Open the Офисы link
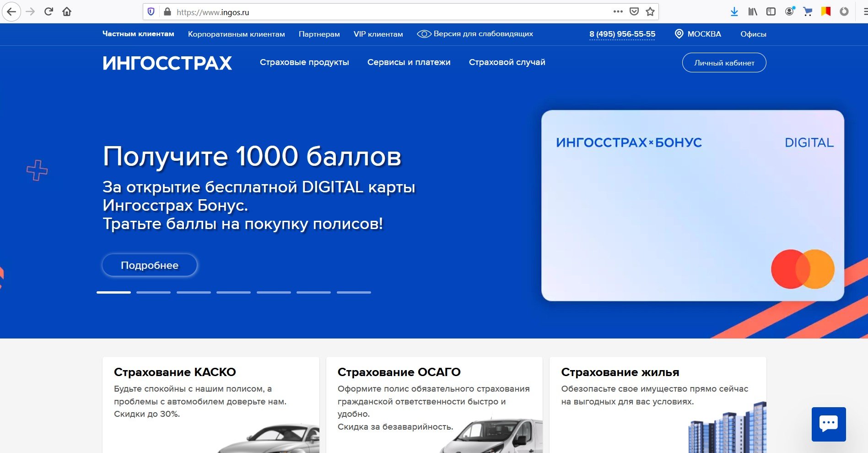The height and width of the screenshot is (453, 868). click(x=753, y=34)
